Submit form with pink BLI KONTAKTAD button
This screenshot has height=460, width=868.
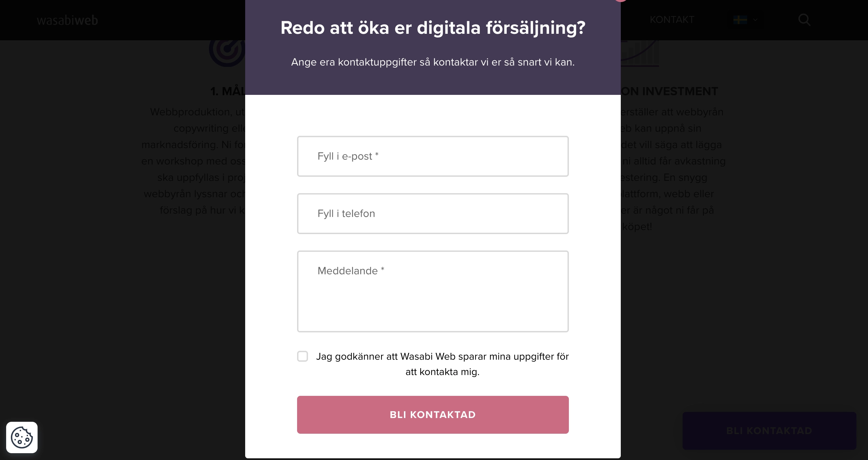point(433,415)
